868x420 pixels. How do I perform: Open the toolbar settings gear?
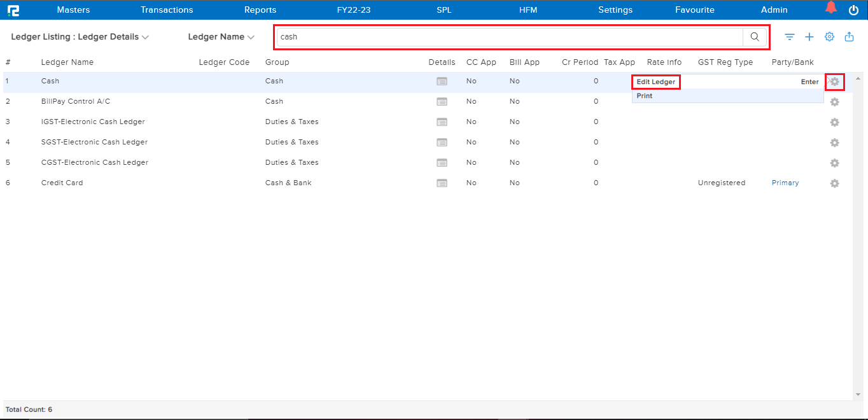pyautogui.click(x=829, y=37)
